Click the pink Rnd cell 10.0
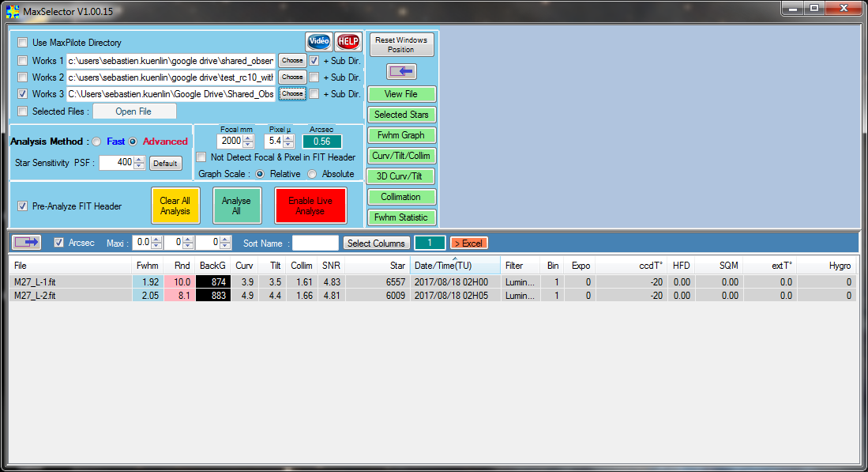The width and height of the screenshot is (868, 472). [x=179, y=282]
